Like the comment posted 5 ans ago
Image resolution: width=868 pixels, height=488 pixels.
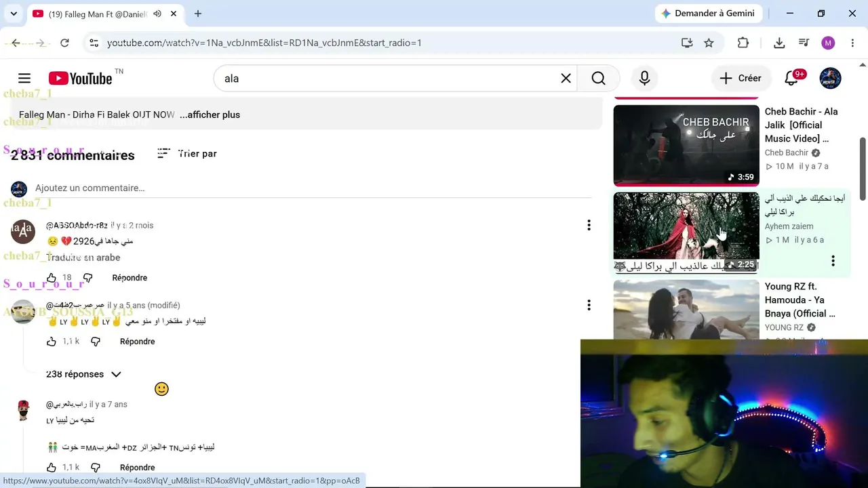pyautogui.click(x=52, y=342)
